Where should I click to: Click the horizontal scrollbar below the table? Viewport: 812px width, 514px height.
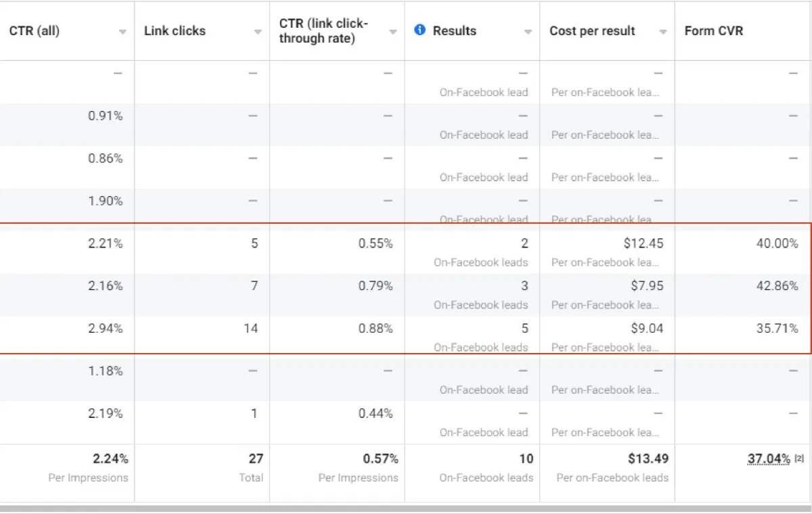click(406, 508)
